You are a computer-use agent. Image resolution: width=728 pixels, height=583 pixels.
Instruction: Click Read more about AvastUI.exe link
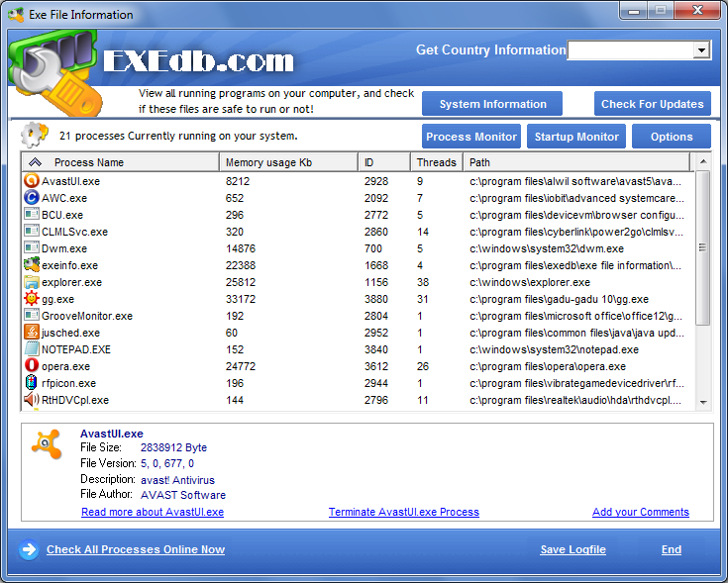(153, 512)
